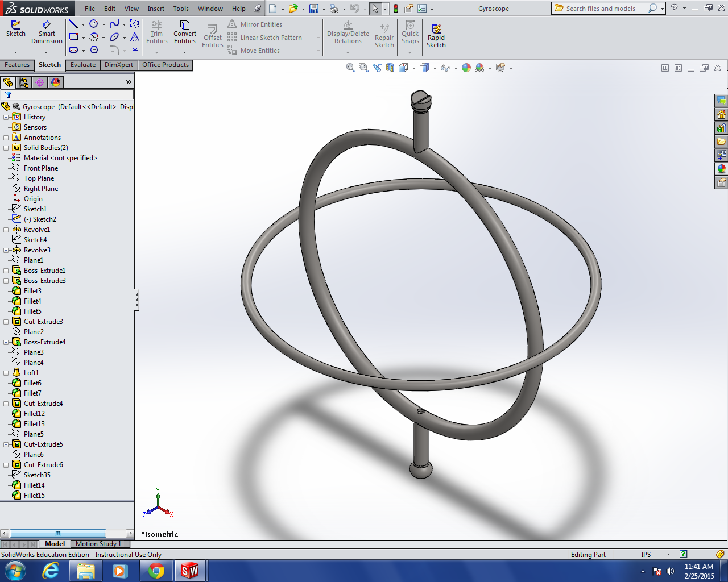Click the Convert Entities tool

click(185, 32)
